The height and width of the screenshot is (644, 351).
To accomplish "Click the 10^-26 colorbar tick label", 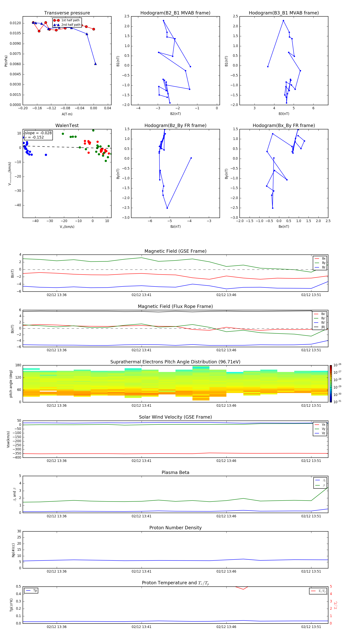I will pos(337,365).
